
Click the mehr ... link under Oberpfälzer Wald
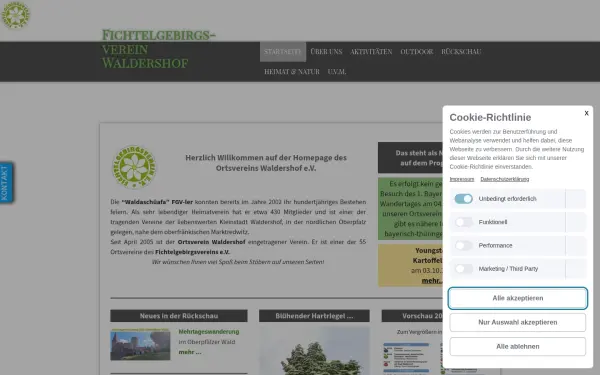pos(190,352)
